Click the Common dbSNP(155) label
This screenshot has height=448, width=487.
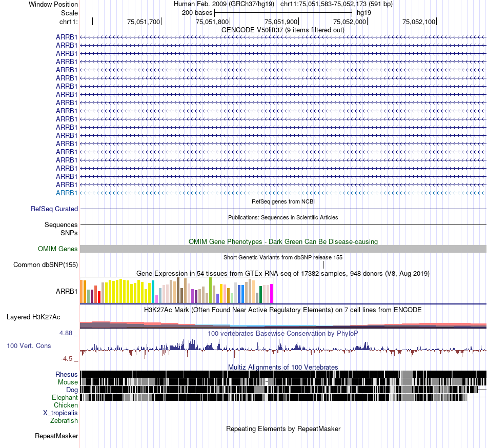click(45, 265)
